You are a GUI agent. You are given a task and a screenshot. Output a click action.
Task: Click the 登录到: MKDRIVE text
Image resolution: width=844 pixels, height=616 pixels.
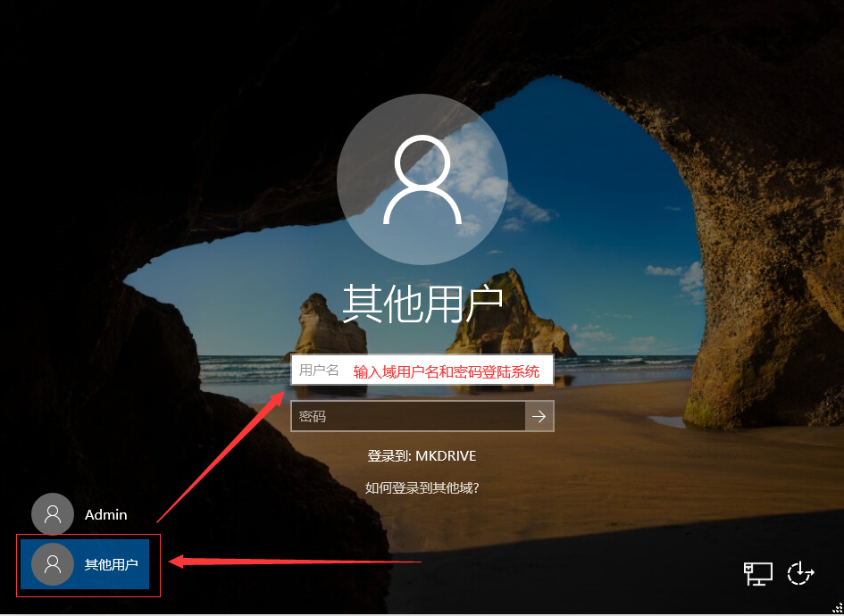tap(422, 456)
